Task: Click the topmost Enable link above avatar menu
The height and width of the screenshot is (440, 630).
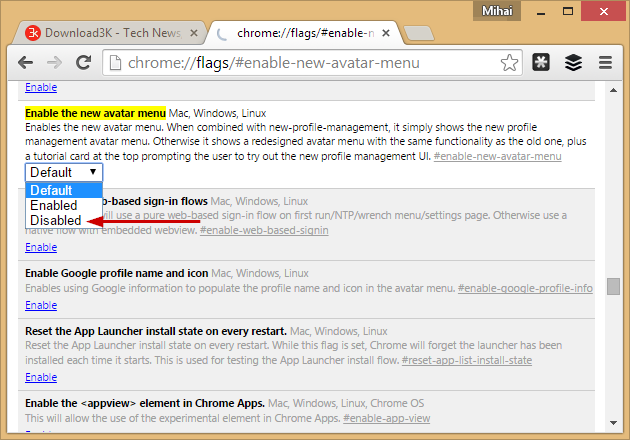Action: pos(41,87)
